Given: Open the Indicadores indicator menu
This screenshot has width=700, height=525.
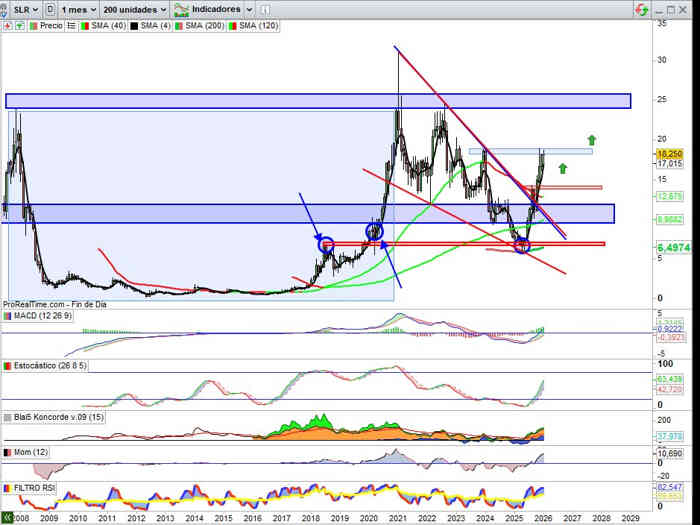Looking at the screenshot, I should coord(208,9).
